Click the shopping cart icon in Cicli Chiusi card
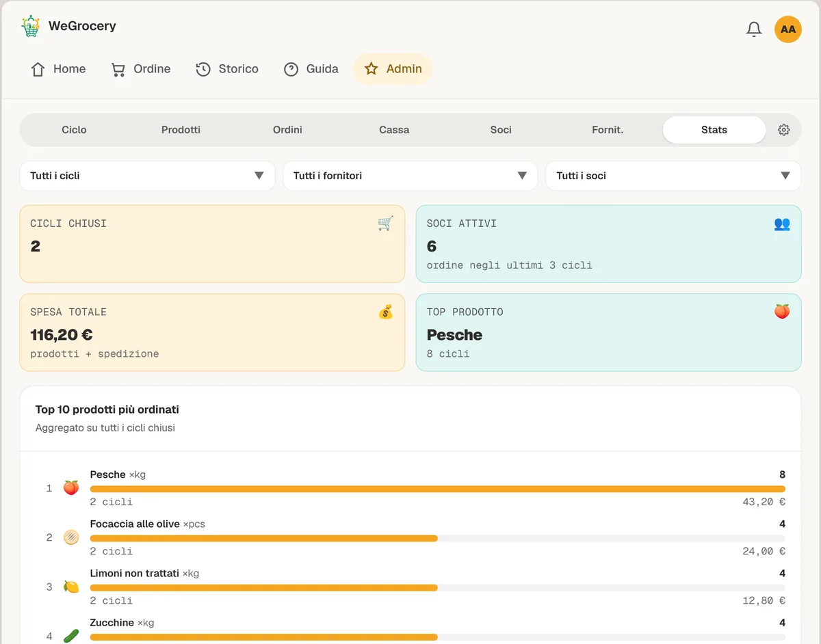The height and width of the screenshot is (644, 821). pos(386,224)
